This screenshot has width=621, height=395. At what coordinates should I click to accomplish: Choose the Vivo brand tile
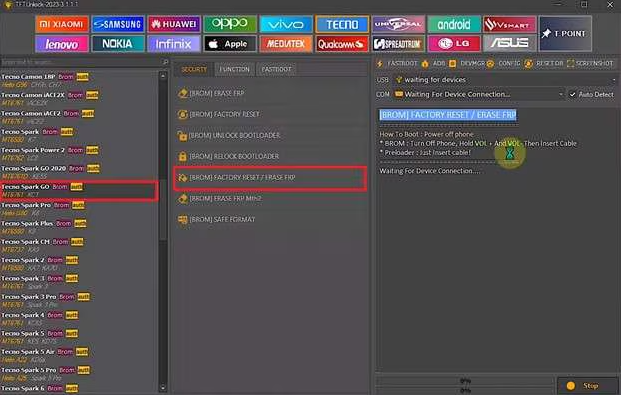[x=286, y=24]
